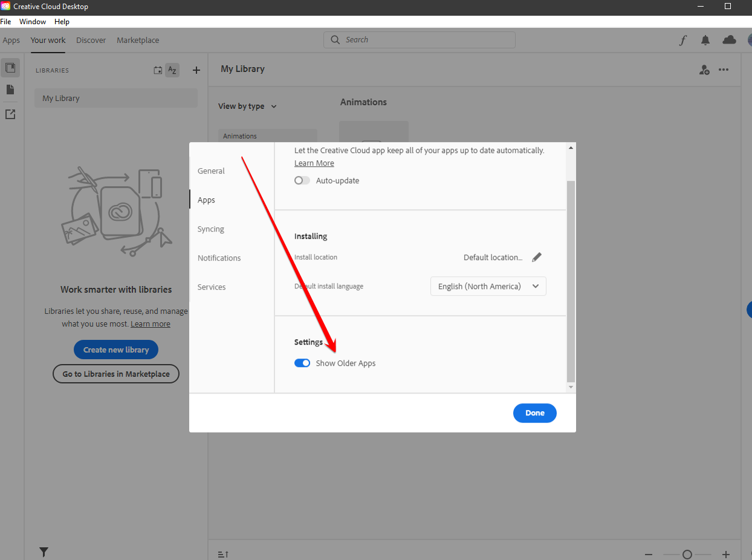
Task: Open the Libraries panel in the left sidebar
Action: coord(10,68)
